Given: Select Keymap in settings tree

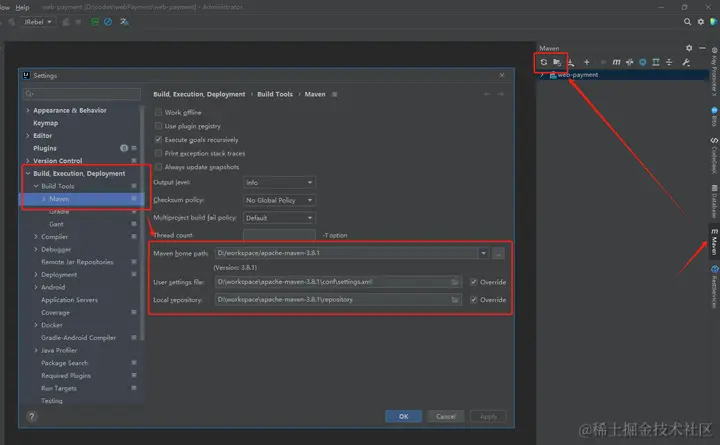Looking at the screenshot, I should click(45, 123).
